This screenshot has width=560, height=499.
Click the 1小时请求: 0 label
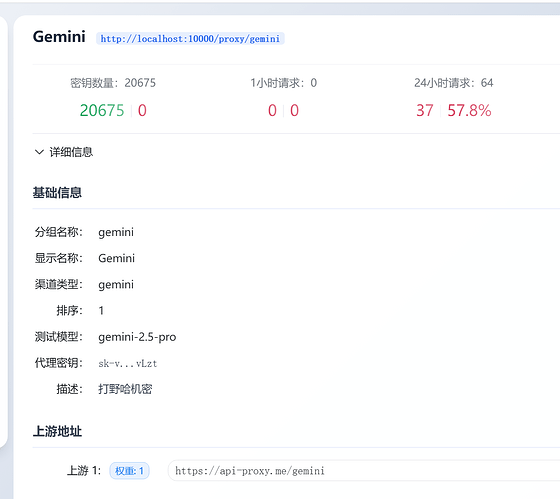point(284,83)
